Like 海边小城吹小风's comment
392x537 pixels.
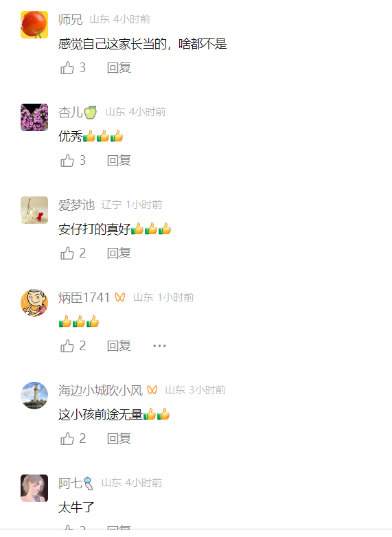click(67, 438)
